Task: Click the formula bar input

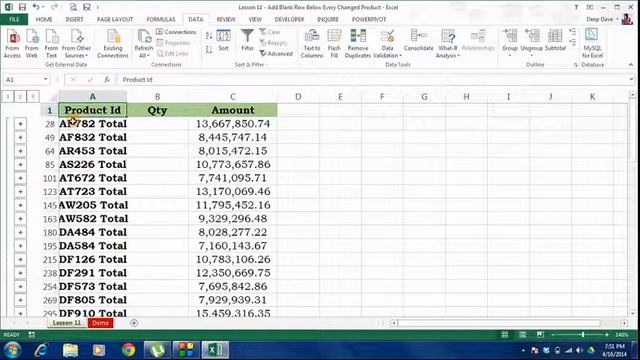Action: (373, 80)
